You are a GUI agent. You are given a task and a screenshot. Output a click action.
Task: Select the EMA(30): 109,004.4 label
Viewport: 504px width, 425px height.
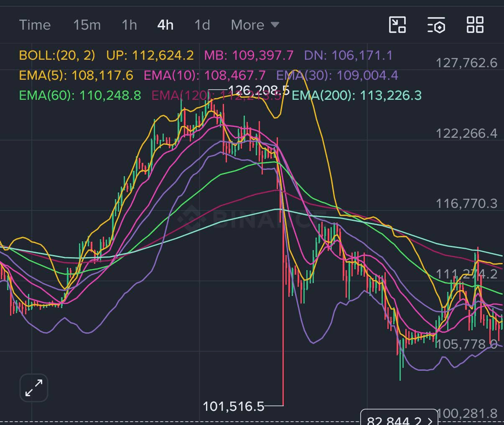point(337,76)
